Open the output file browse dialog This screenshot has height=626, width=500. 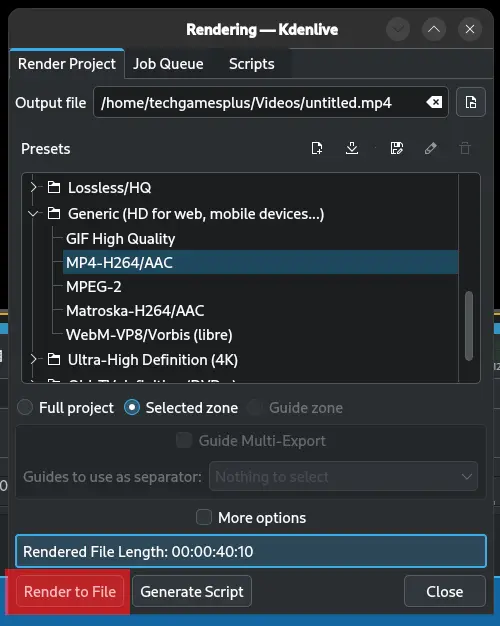(471, 102)
